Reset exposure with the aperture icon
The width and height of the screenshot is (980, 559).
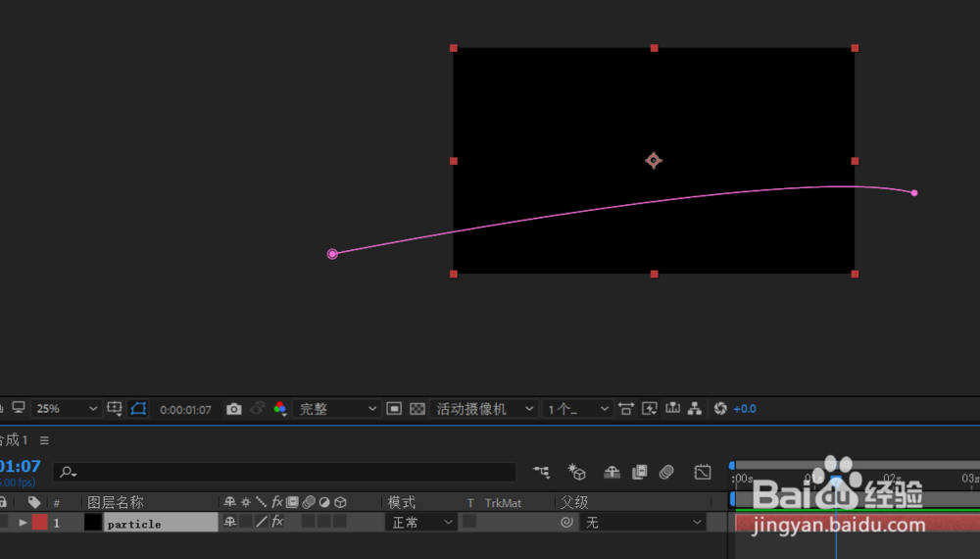(720, 408)
